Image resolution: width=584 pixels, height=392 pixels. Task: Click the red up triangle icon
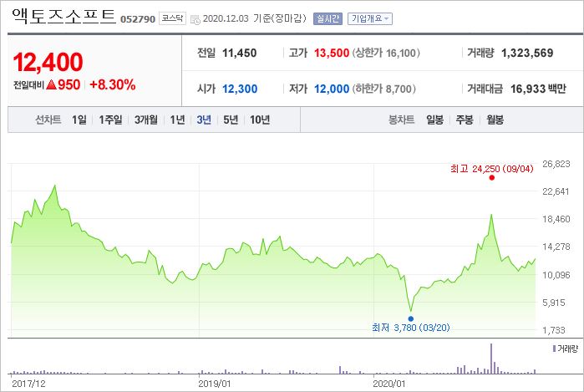coord(52,84)
